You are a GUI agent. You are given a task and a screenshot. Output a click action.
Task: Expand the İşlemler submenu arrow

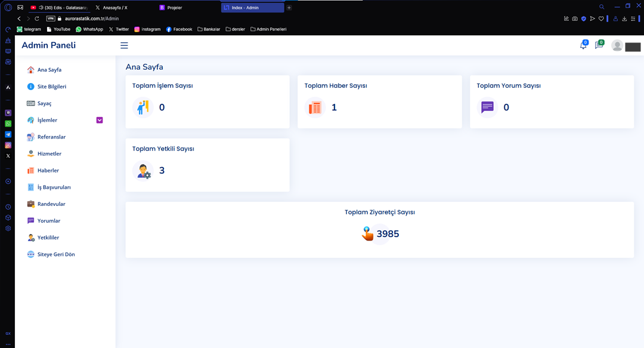(100, 120)
